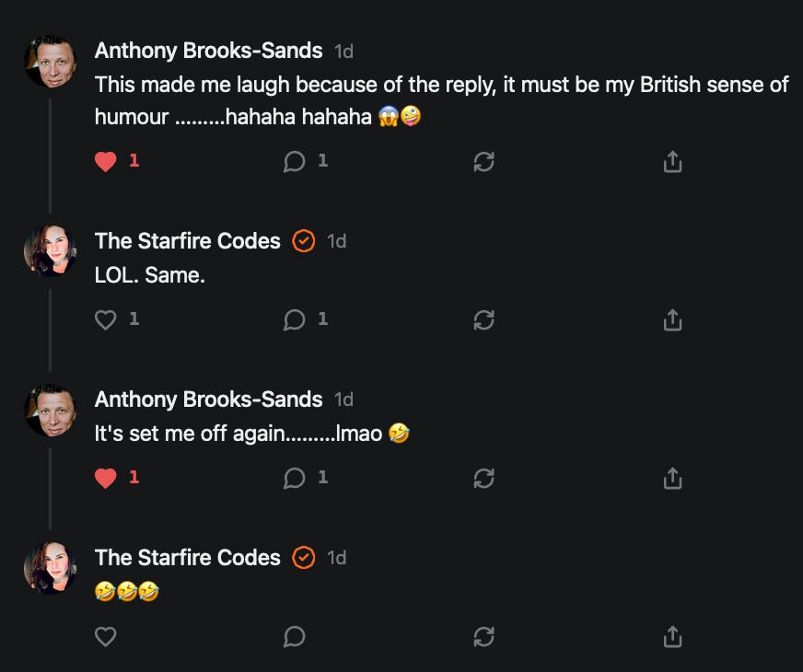Viewport: 803px width, 672px height.
Task: Share the "LOL. Same." reply
Action: tap(672, 319)
